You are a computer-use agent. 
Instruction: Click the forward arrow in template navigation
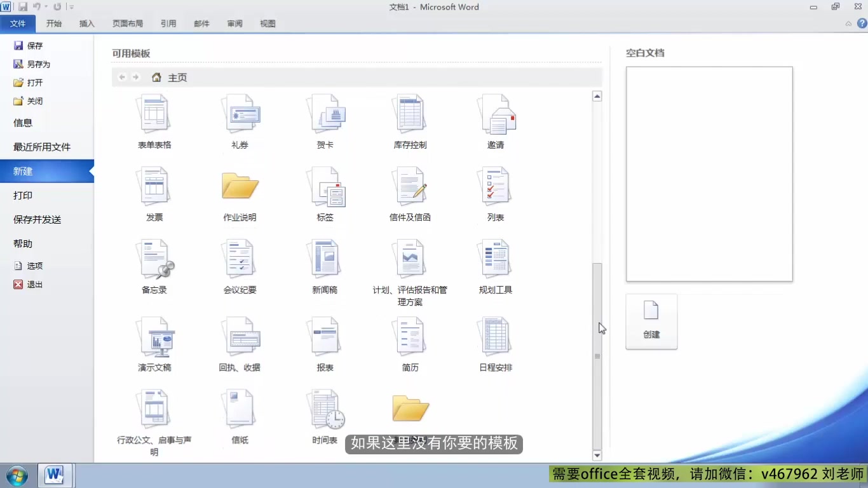pyautogui.click(x=135, y=77)
